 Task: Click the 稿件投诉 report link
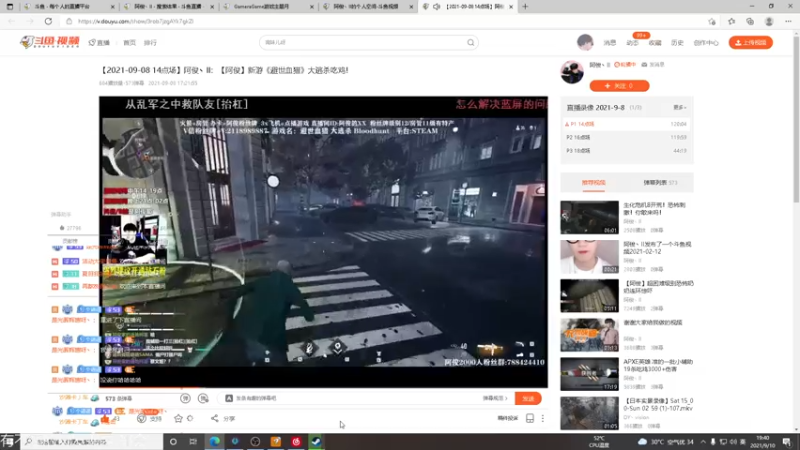[508, 418]
